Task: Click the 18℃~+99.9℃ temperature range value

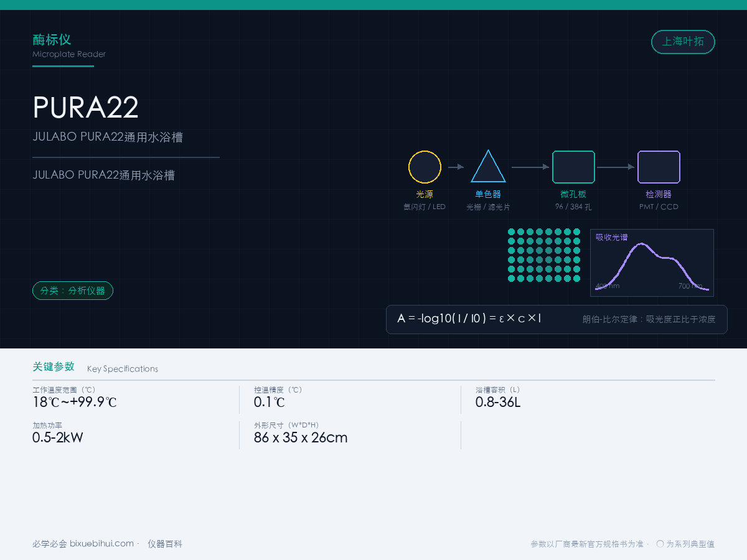Action: pos(75,402)
